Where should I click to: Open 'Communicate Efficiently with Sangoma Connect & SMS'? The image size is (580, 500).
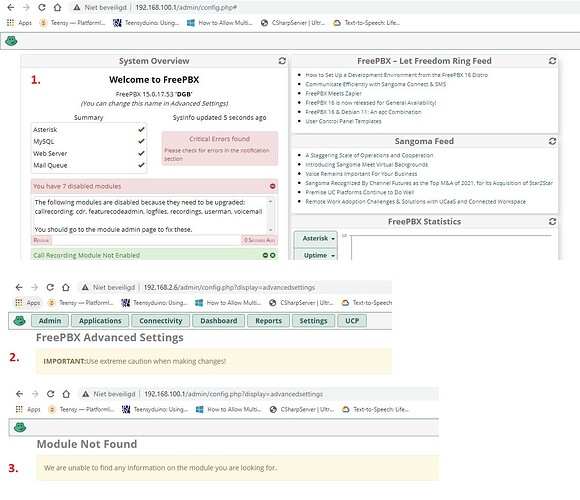(375, 84)
